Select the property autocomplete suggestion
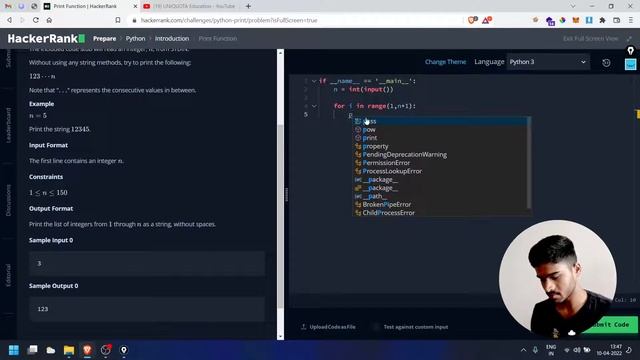This screenshot has width=640, height=360. (x=440, y=146)
